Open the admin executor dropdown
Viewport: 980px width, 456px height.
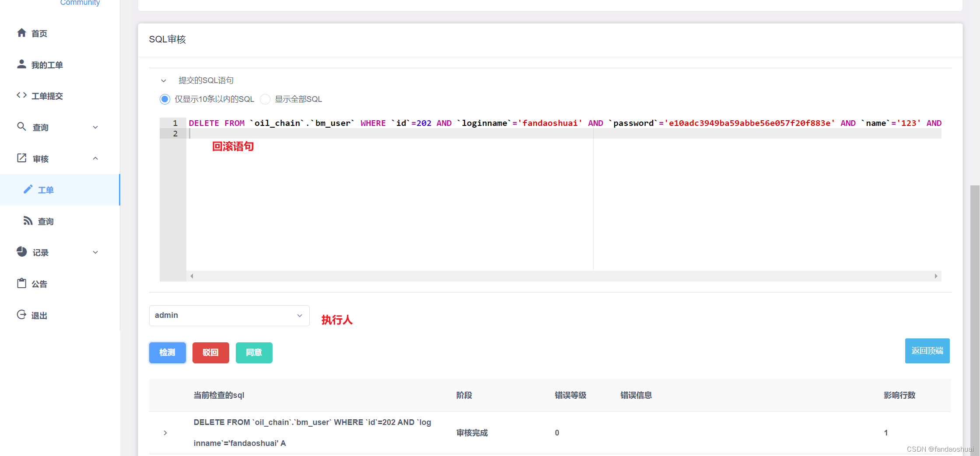(229, 315)
